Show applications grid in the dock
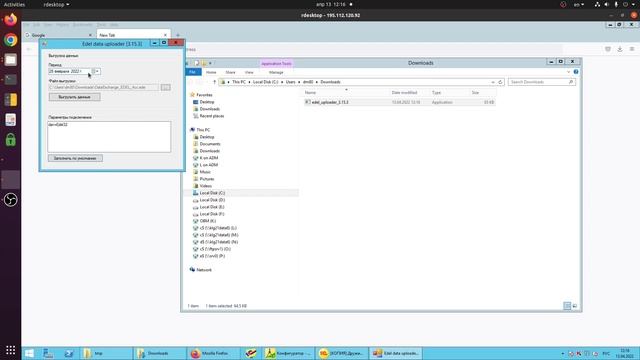Viewport: 640px width, 360px height. click(11, 350)
